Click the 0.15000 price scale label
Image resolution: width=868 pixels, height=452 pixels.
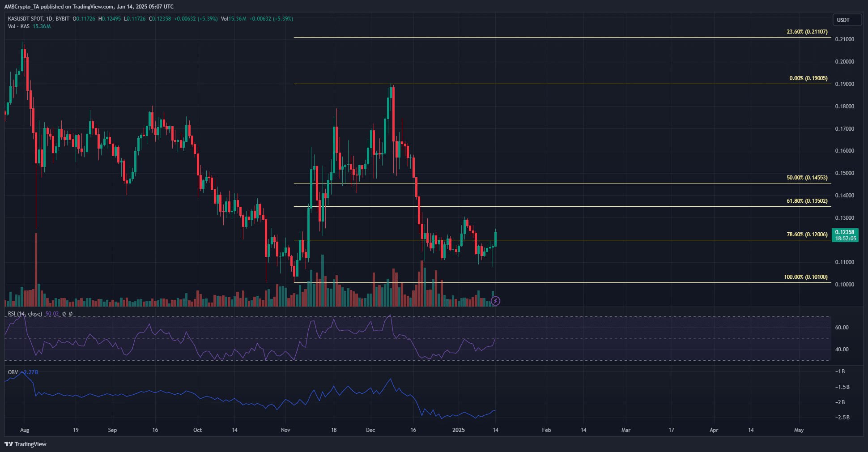(844, 173)
